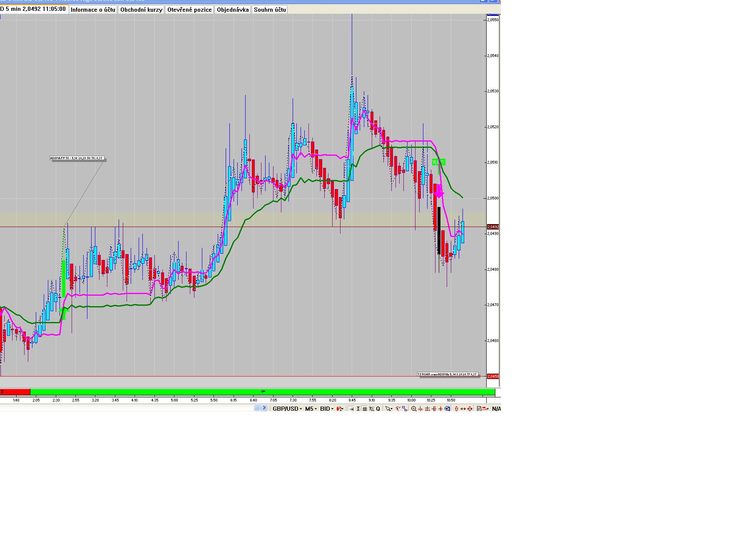
Task: Select the trend line drawing tool icon
Action: [x=398, y=409]
